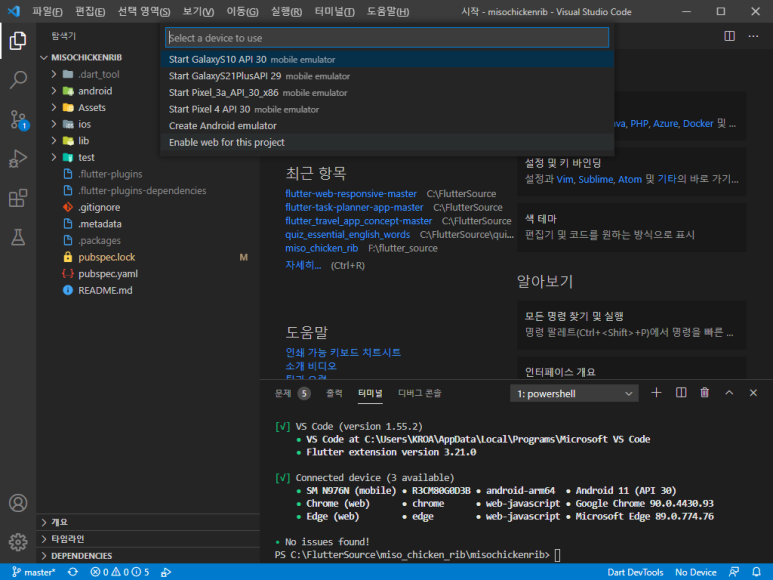
Task: Select Start GalaxyS21PlusAPI 29 emulator
Action: (x=387, y=76)
